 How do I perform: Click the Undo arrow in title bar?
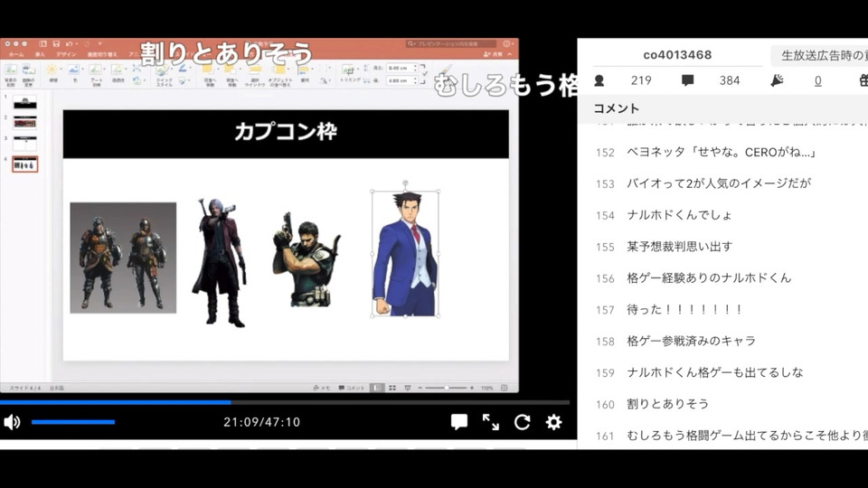[x=70, y=43]
